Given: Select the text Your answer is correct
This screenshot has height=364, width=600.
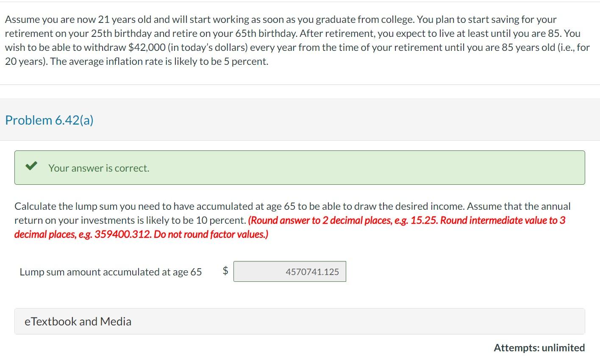Looking at the screenshot, I should click(99, 168).
